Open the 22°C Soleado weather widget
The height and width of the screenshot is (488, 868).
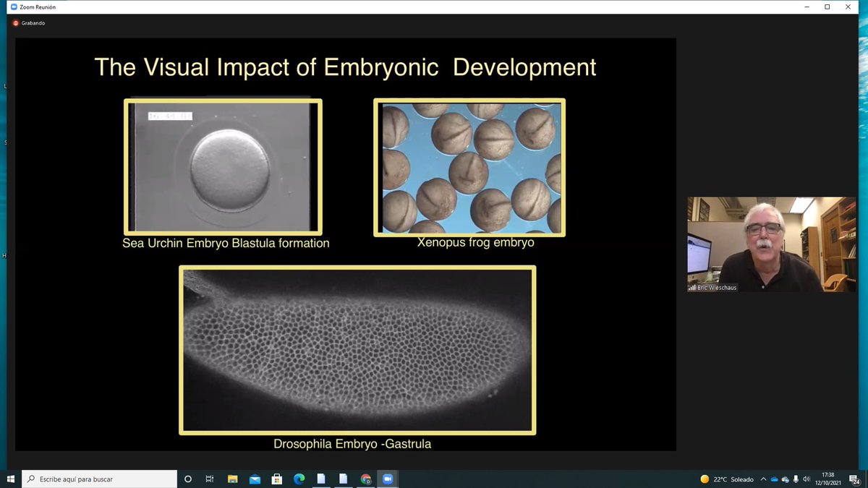click(x=725, y=479)
